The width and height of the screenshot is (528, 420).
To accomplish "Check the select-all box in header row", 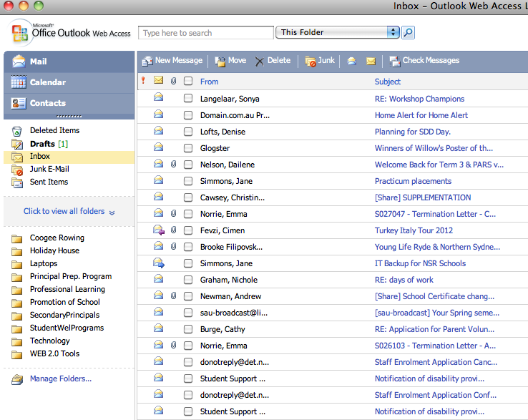I will point(188,82).
